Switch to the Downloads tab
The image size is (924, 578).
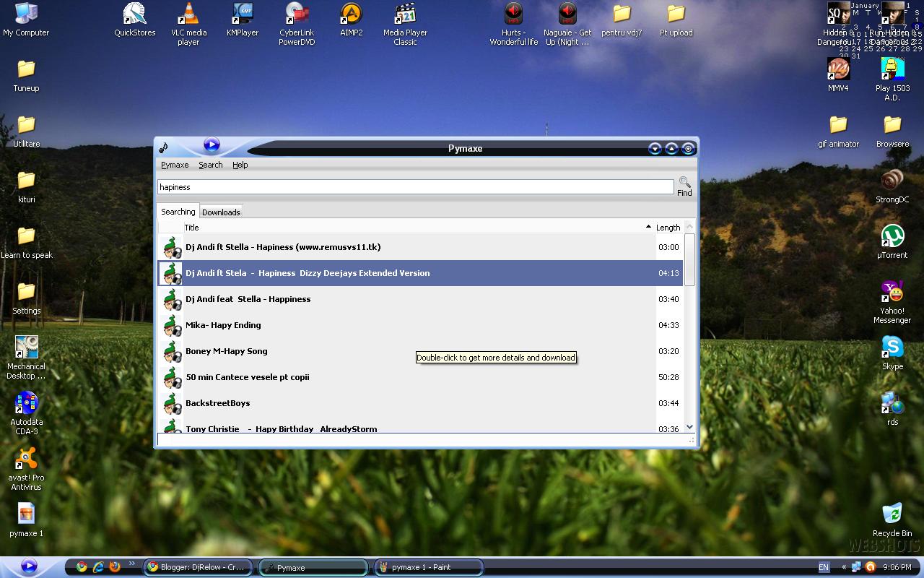[x=221, y=212]
